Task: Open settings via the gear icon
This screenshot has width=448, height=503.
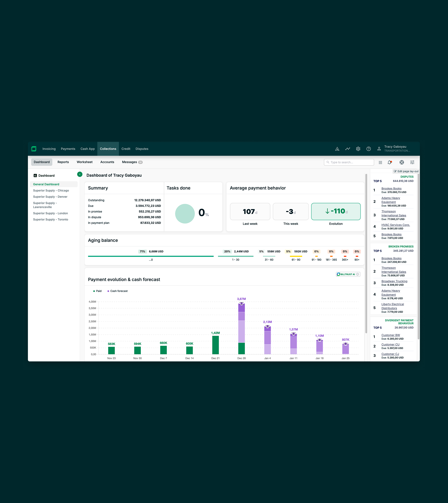Action: [358, 149]
